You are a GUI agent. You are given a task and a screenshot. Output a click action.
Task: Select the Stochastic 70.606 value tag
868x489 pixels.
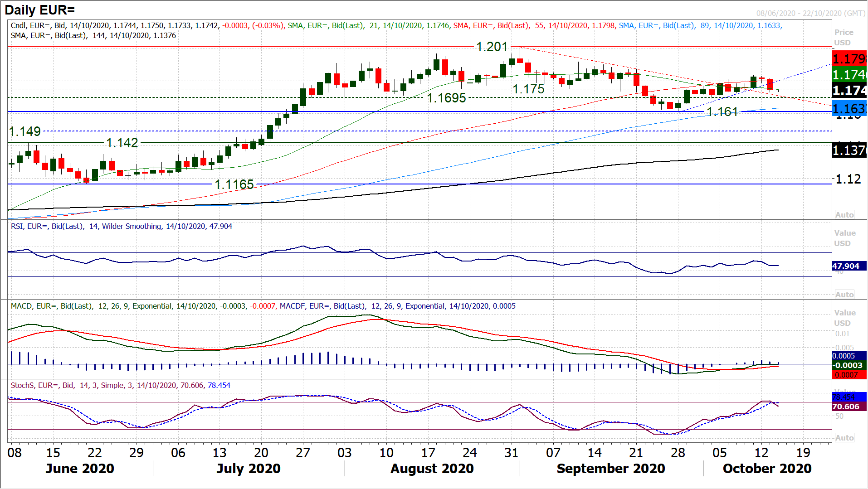click(x=846, y=407)
